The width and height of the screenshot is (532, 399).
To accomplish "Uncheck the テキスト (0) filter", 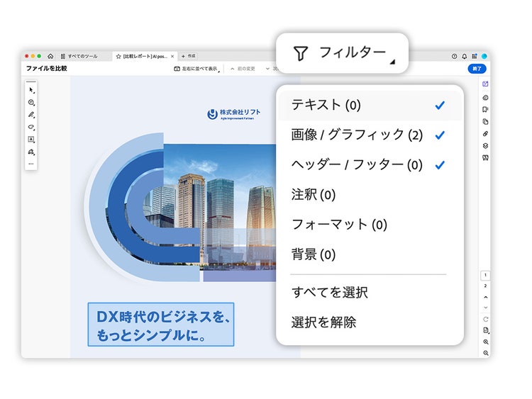I will pyautogui.click(x=370, y=105).
